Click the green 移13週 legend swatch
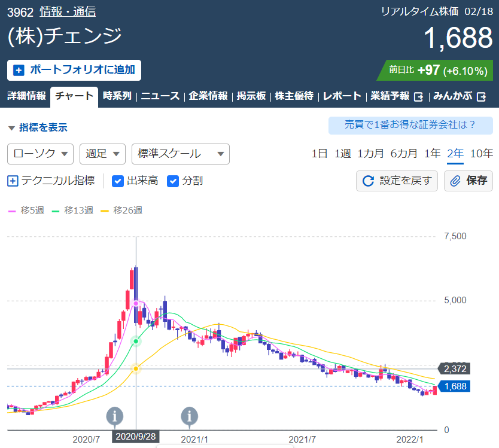This screenshot has width=499, height=448. coord(56,211)
